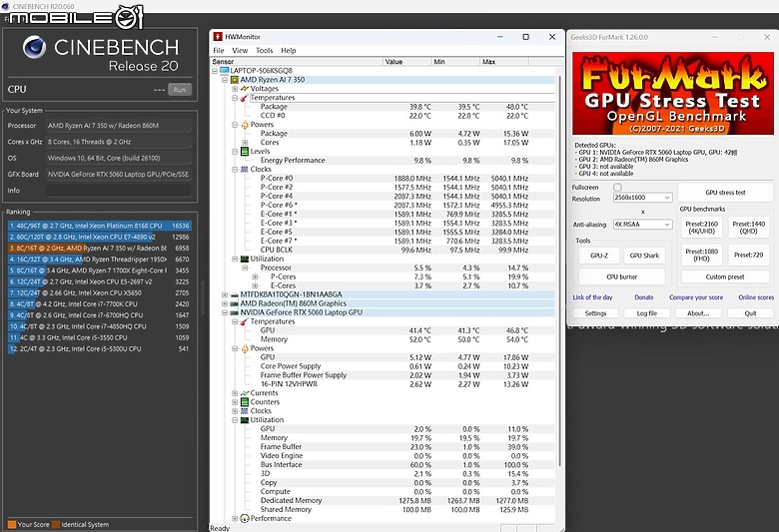The width and height of the screenshot is (779, 532).
Task: Expand the Cores power node
Action: (x=245, y=142)
